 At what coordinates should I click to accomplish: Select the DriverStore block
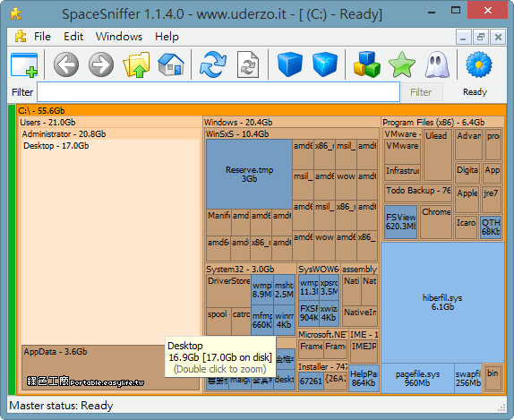tap(228, 291)
